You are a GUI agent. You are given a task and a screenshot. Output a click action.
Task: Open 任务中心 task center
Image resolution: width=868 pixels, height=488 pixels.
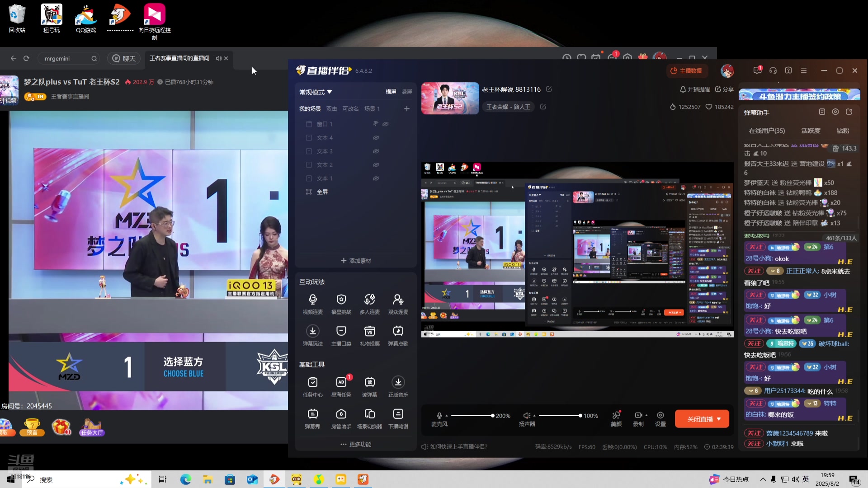tap(312, 386)
